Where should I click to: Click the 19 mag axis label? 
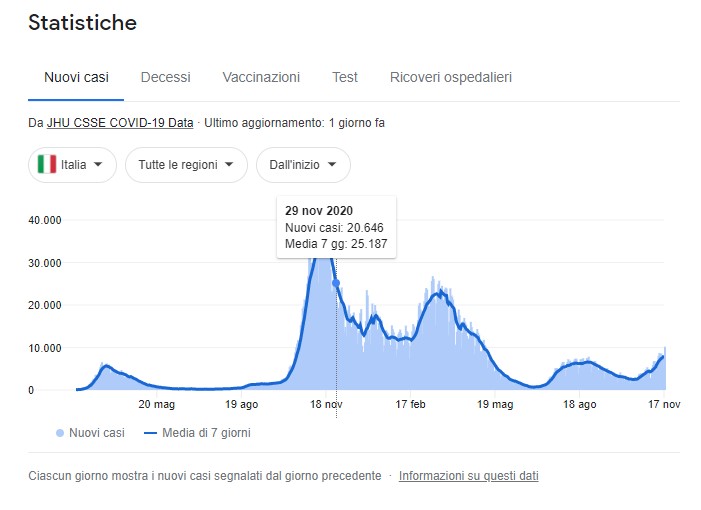(x=495, y=404)
